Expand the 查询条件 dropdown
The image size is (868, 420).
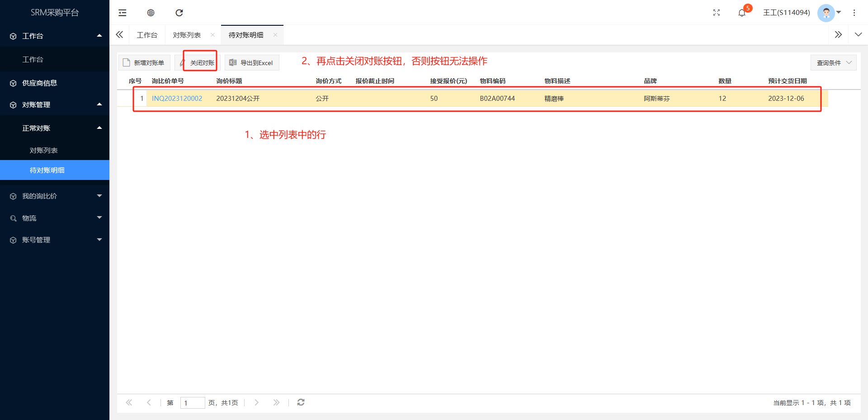[833, 63]
